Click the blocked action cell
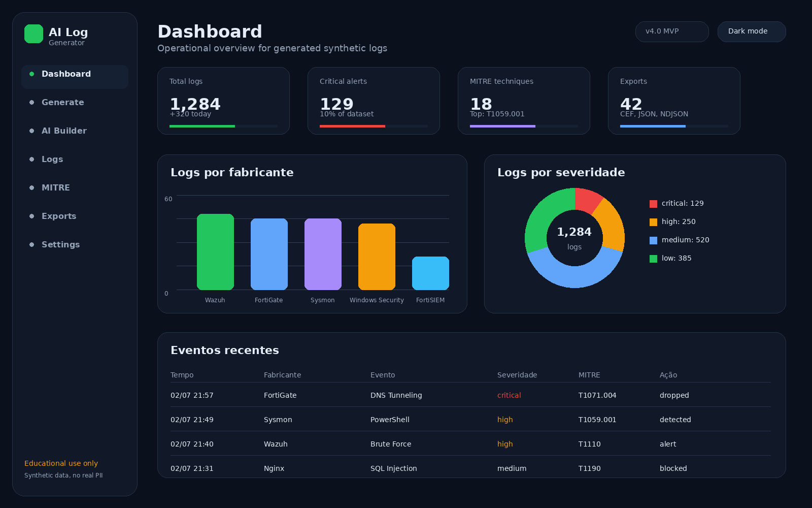812x508 pixels. point(673,468)
